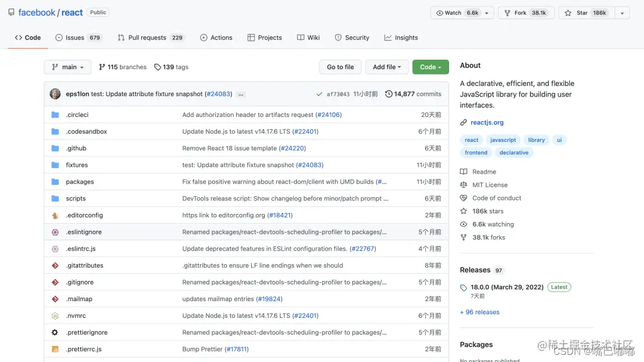The width and height of the screenshot is (644, 362).
Task: Switch to the Code tab
Action: tap(28, 38)
